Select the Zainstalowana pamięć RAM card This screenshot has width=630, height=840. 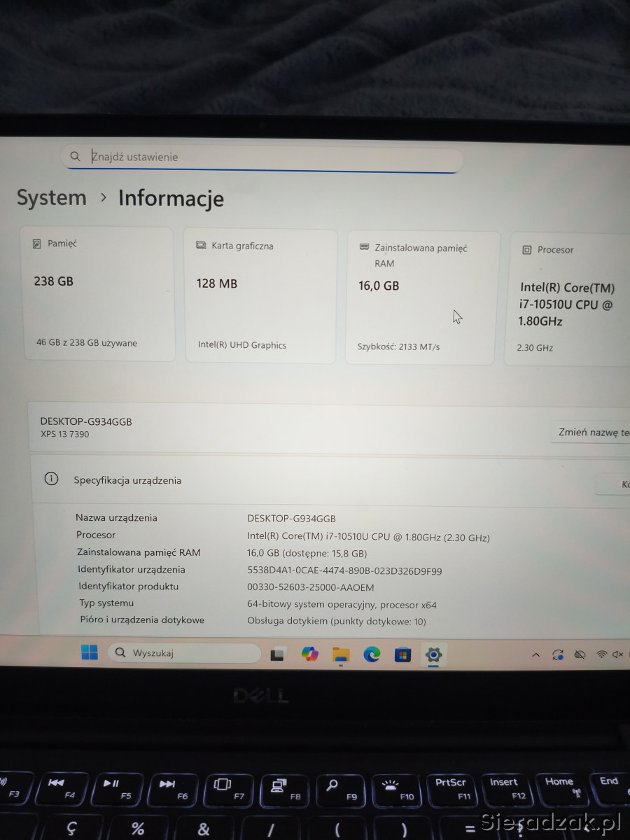pos(423,297)
